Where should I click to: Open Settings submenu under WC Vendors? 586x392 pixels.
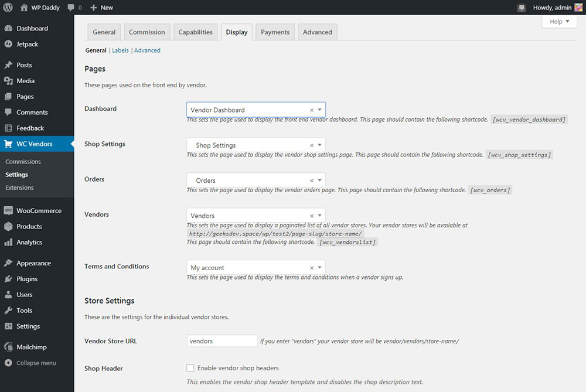point(16,175)
